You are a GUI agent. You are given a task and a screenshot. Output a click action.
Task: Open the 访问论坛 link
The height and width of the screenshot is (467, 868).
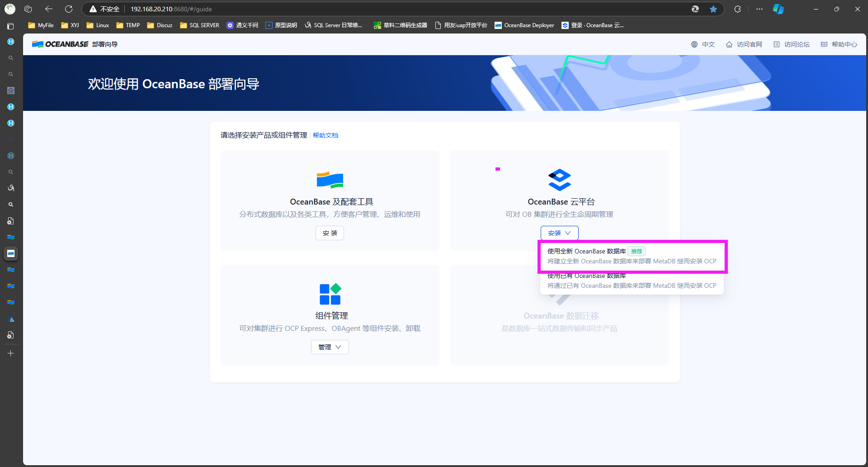(792, 44)
